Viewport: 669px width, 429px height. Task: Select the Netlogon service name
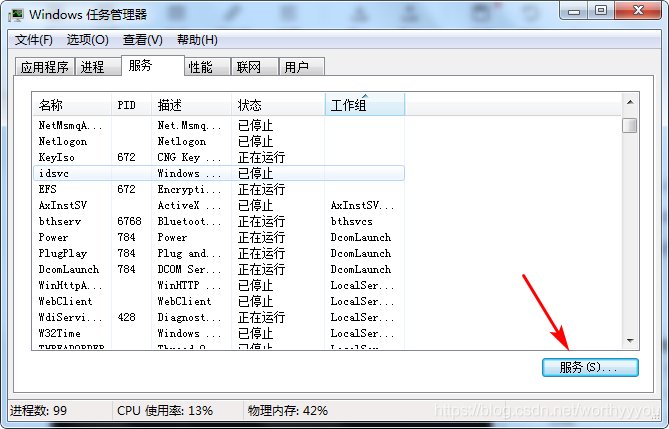pos(63,141)
